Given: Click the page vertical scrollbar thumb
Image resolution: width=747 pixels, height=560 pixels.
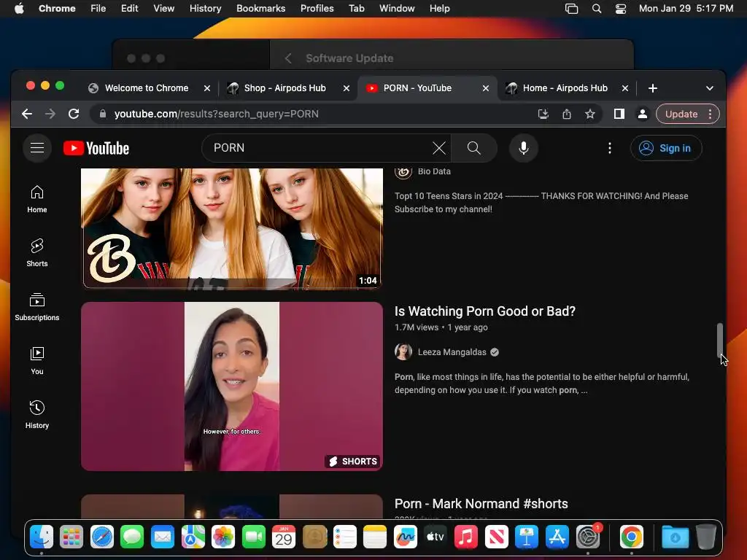Looking at the screenshot, I should pos(720,341).
